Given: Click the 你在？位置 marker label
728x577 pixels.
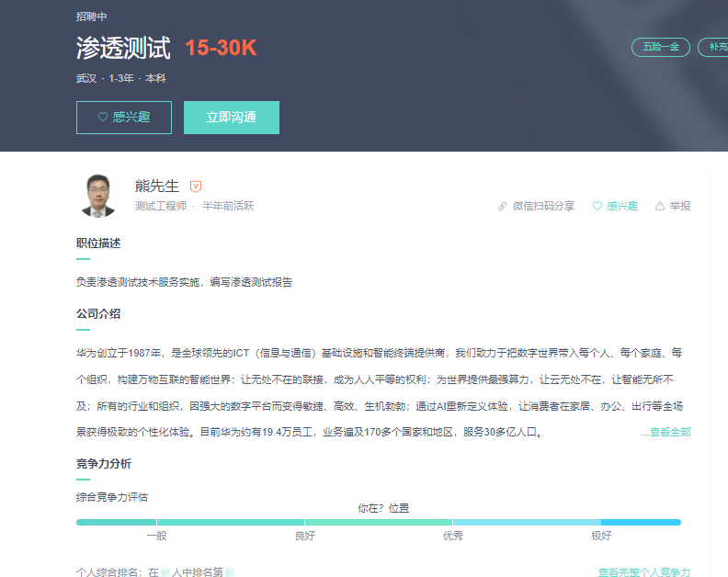Looking at the screenshot, I should (x=383, y=508).
